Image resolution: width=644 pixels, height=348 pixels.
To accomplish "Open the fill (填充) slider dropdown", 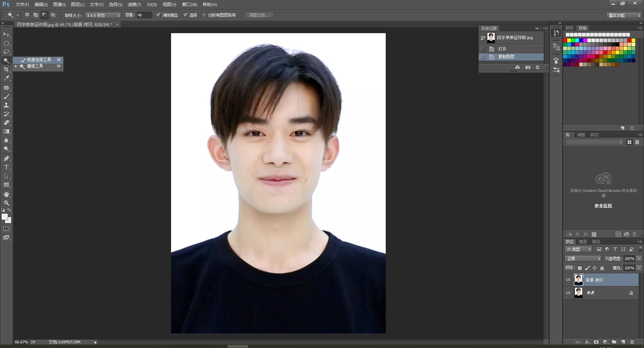I will (639, 268).
